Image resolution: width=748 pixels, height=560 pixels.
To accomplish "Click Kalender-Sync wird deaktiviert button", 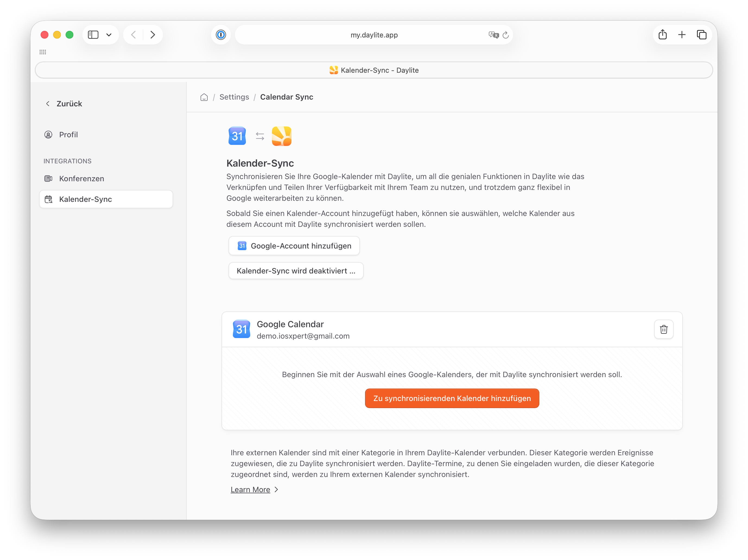I will tap(296, 271).
